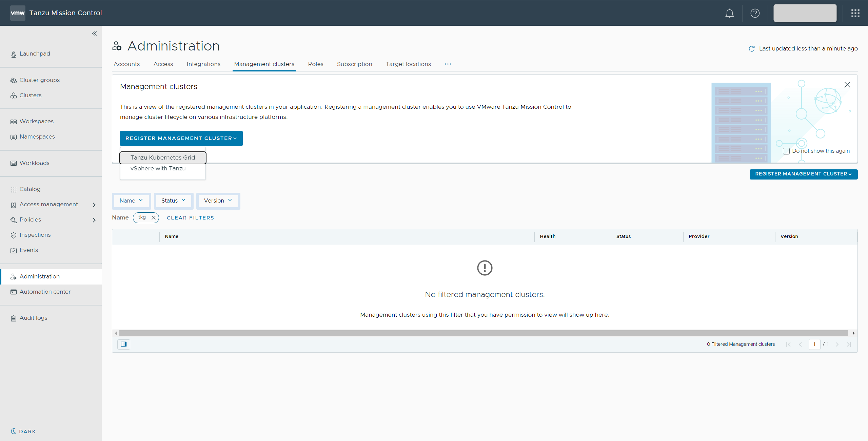Open the help question mark icon

(x=755, y=13)
